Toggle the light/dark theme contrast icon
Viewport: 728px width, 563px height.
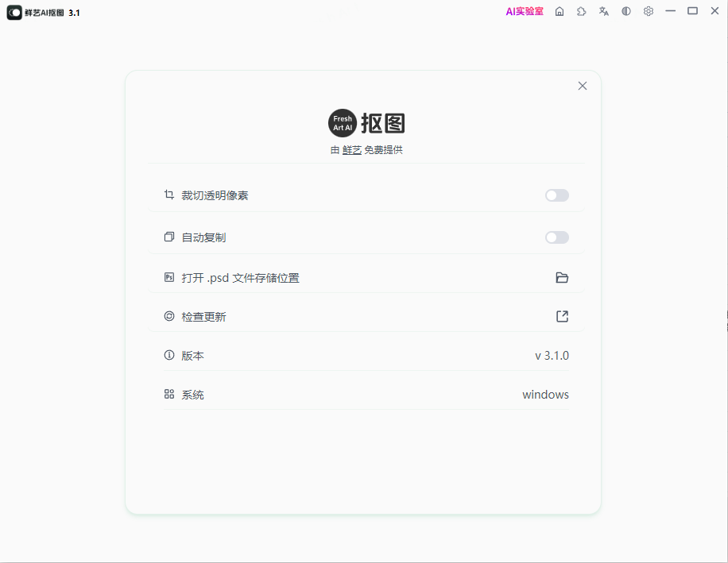(626, 10)
